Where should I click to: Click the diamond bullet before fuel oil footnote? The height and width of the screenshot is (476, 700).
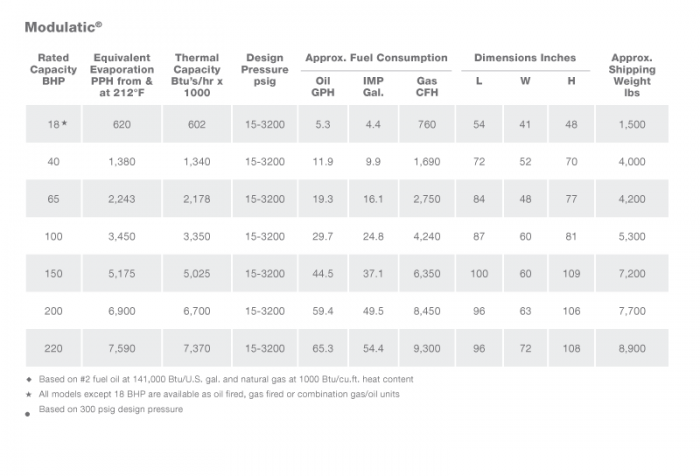click(29, 380)
